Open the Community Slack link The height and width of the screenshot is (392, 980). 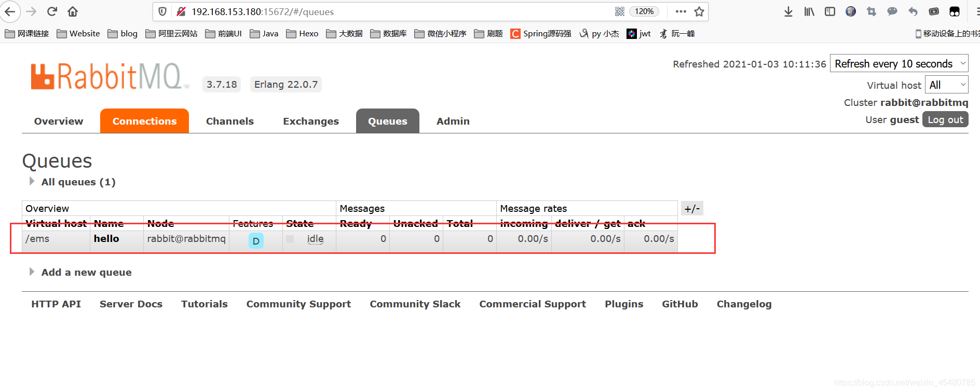tap(415, 304)
